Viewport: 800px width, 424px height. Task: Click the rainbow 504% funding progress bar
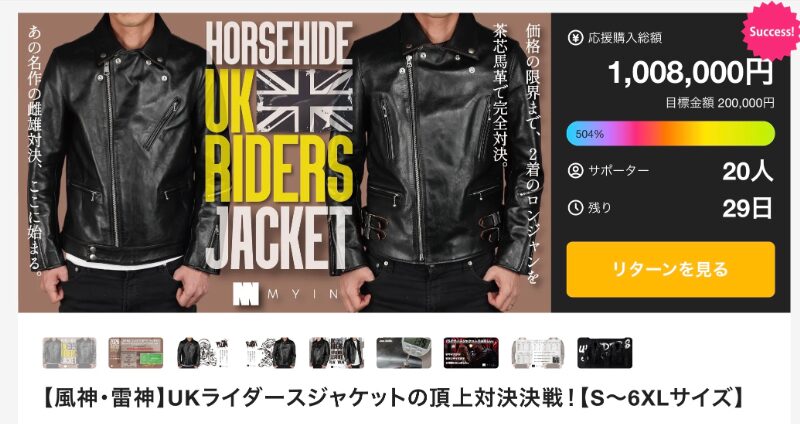click(x=670, y=134)
